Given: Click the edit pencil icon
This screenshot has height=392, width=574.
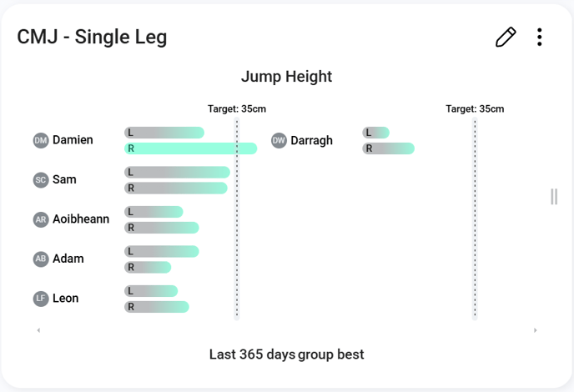Looking at the screenshot, I should click(x=506, y=37).
